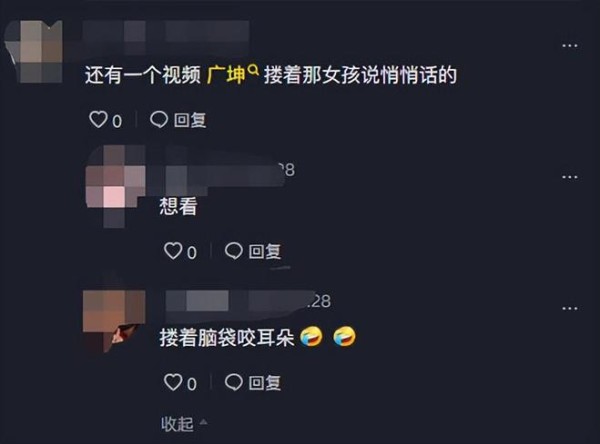600x444 pixels.
Task: Open more options for 想看 reply
Action: tap(570, 177)
